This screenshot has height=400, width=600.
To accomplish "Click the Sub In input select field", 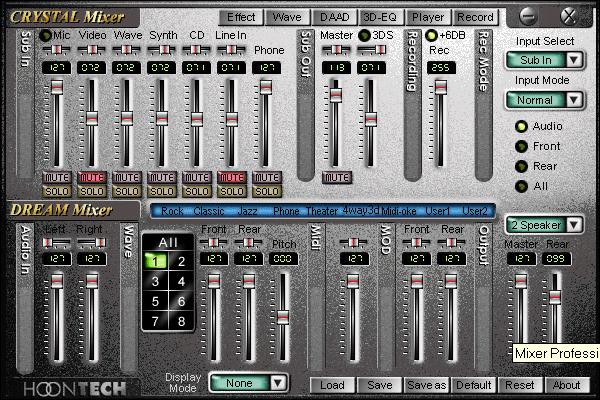I will [536, 60].
